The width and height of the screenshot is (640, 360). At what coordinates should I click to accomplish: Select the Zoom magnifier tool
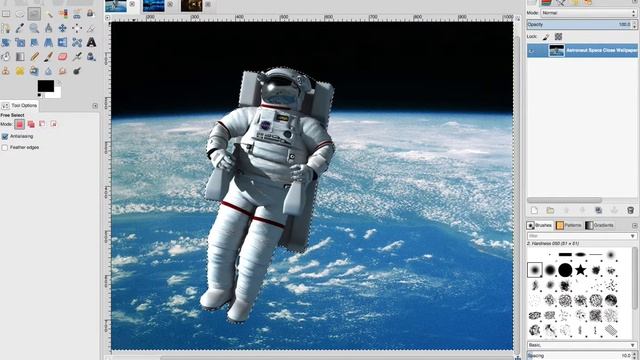[x=34, y=28]
